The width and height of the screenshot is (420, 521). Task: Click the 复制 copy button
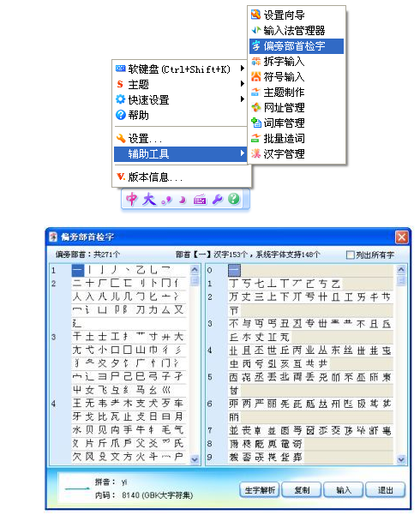pos(302,490)
